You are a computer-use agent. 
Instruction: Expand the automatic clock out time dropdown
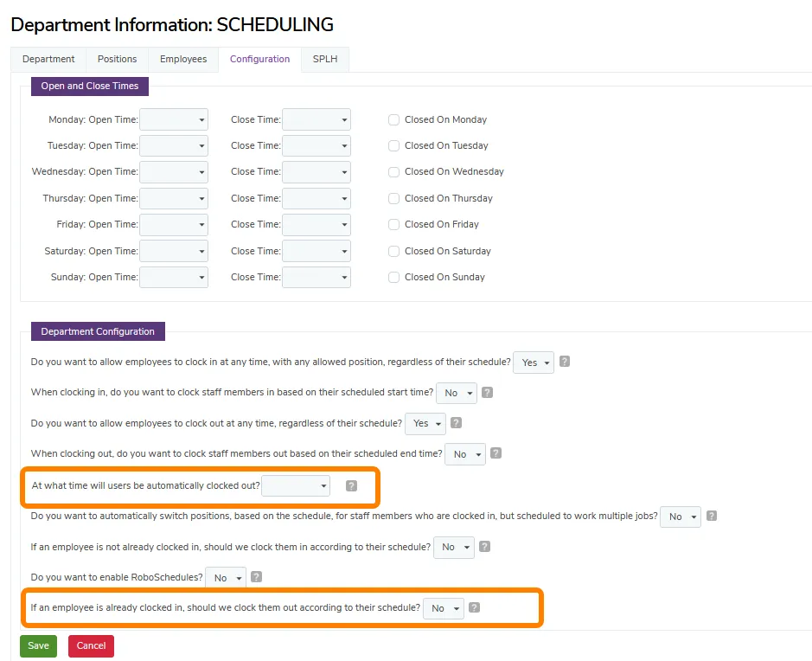pyautogui.click(x=296, y=486)
